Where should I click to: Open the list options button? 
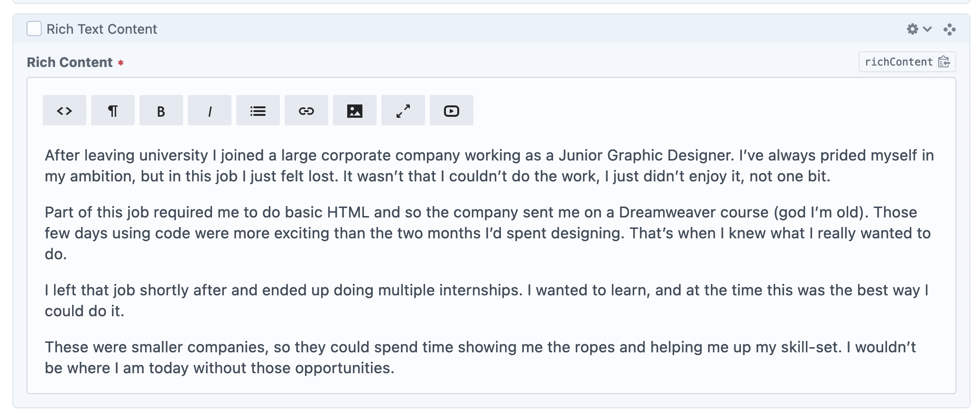258,111
